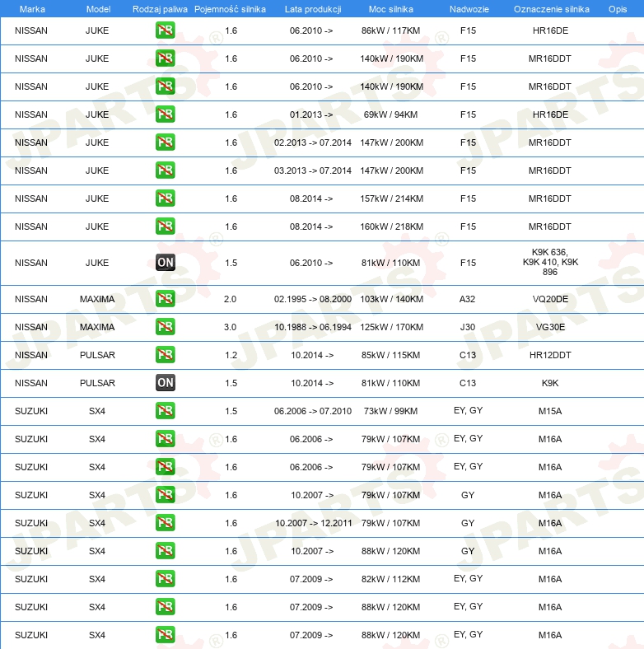Click the petrol icon in the JUKE 160kW / 218KM row

point(166,226)
